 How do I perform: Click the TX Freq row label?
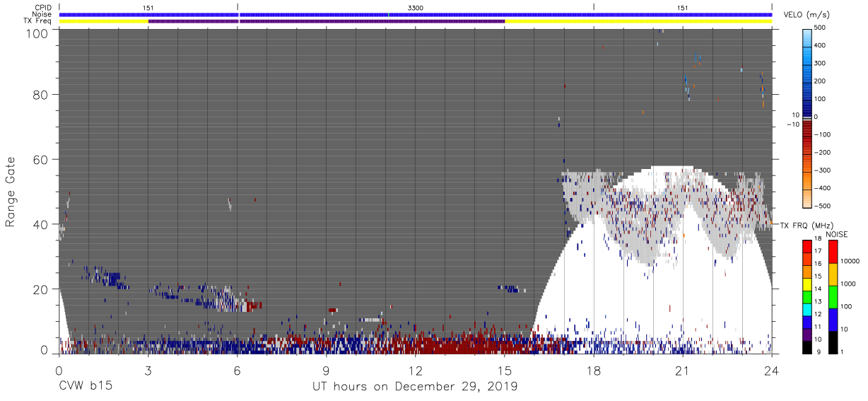click(x=38, y=21)
